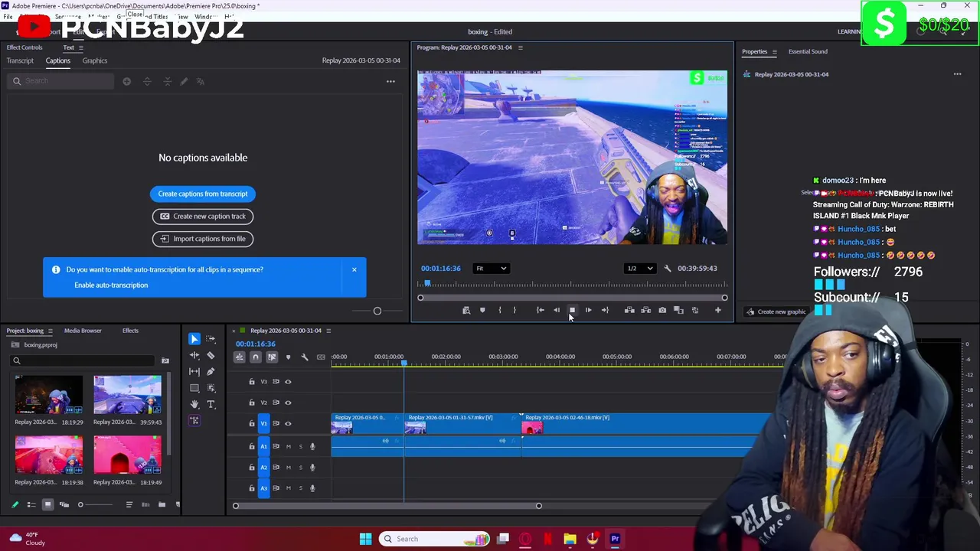Open the Effects tab
This screenshot has height=551, width=980.
(130, 331)
